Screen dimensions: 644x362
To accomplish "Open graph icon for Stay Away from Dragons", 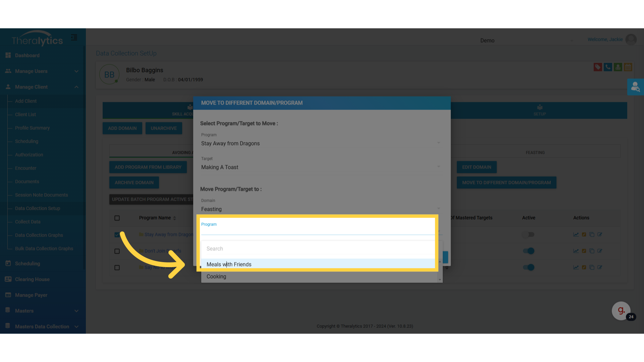I will coord(576,235).
